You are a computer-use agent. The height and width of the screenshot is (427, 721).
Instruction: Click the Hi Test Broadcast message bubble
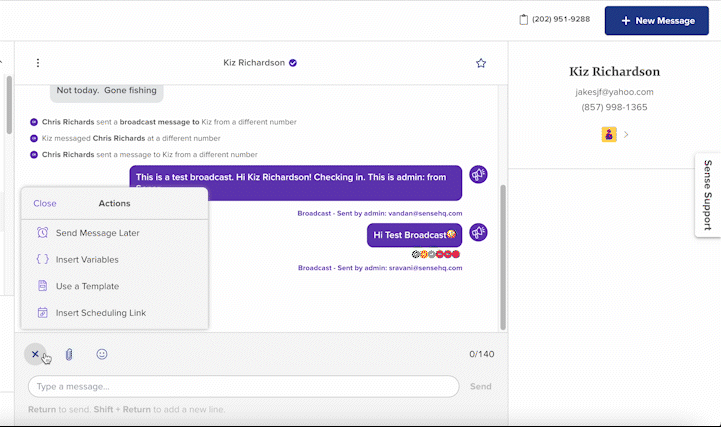coord(414,235)
